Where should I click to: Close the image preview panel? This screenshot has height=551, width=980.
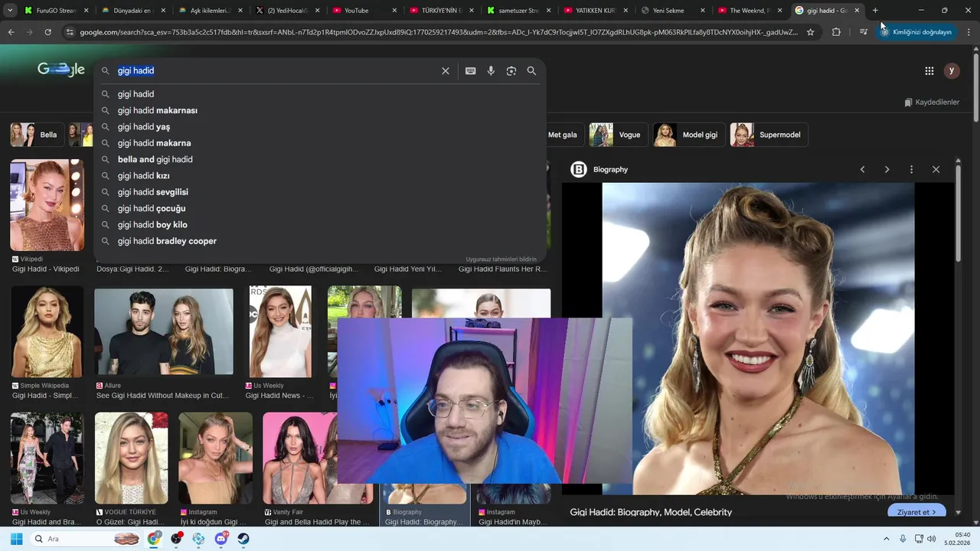936,169
